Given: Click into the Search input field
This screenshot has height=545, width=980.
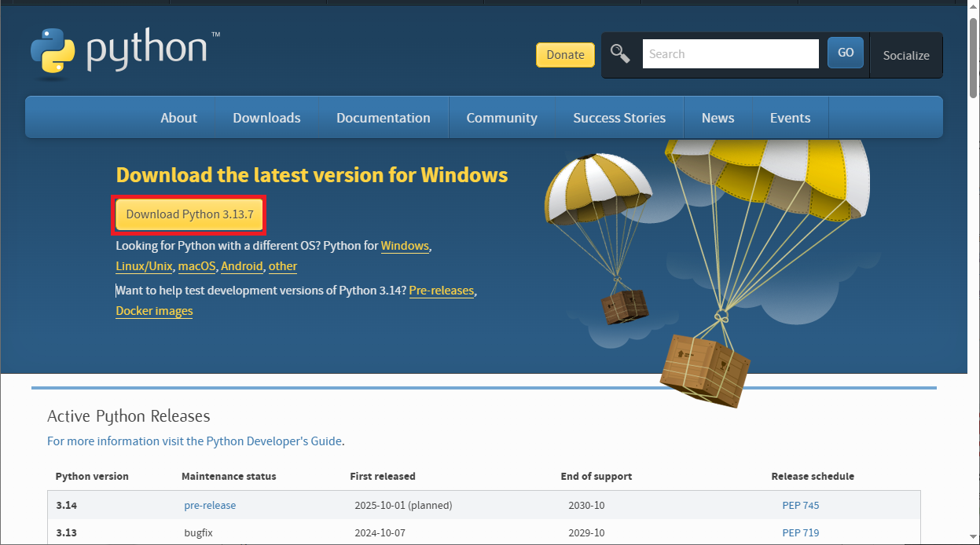Looking at the screenshot, I should pyautogui.click(x=731, y=54).
